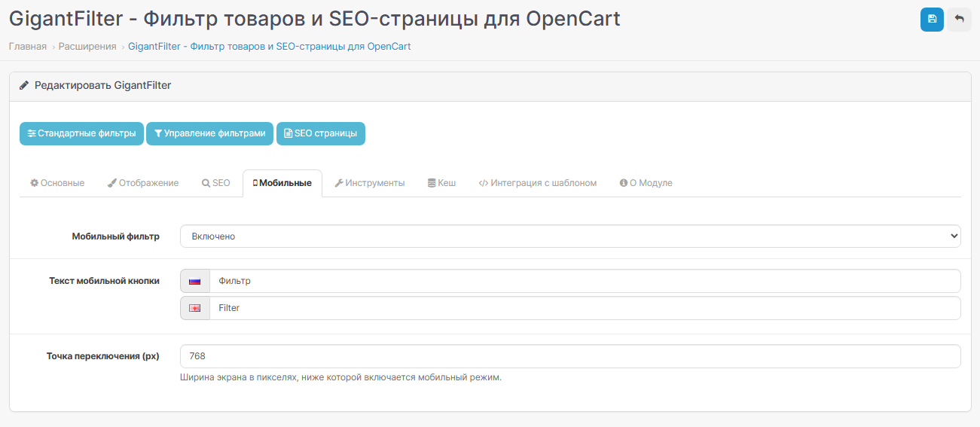This screenshot has height=427, width=980.
Task: Edit the Russian mobile button text field
Action: 585,281
